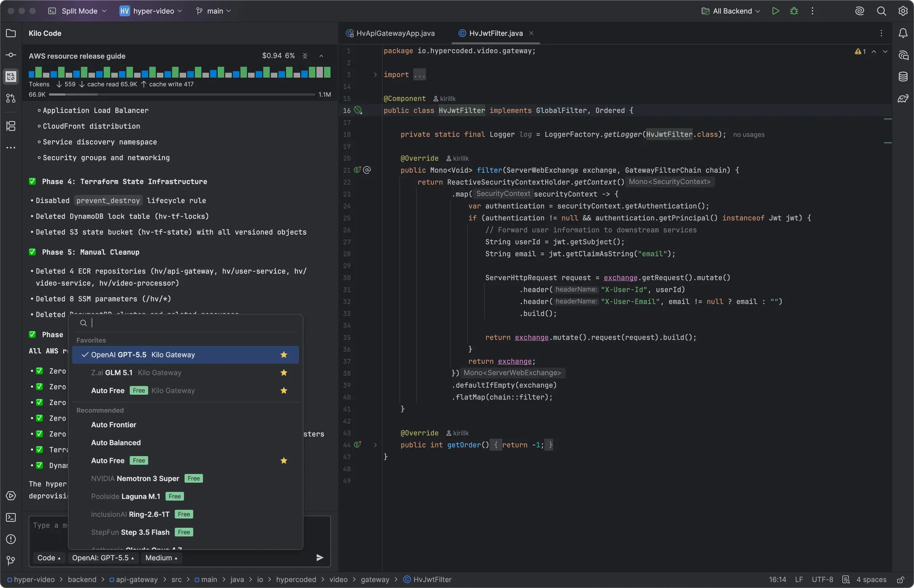
Task: Open the All Backend run configuration dropdown
Action: point(731,11)
